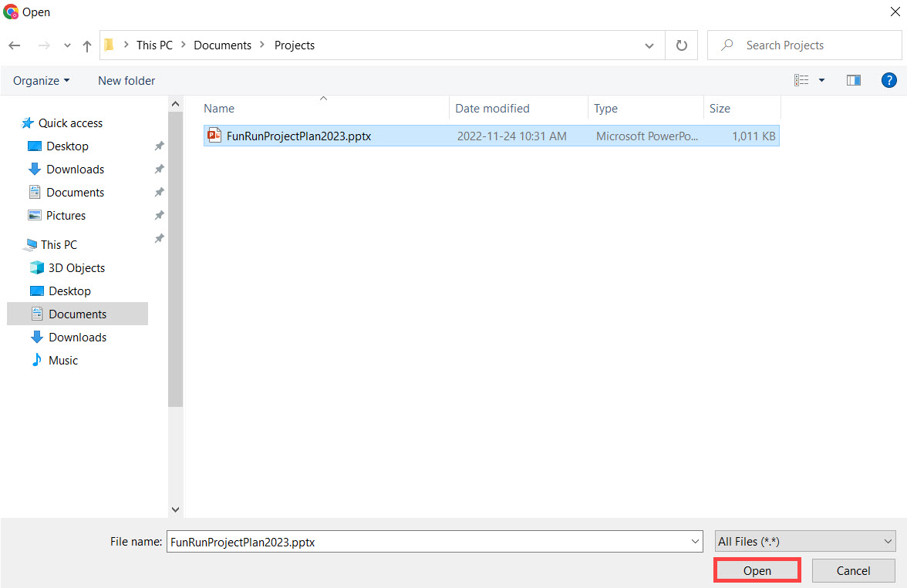Go to Music folder in sidebar
907x588 pixels.
(63, 361)
